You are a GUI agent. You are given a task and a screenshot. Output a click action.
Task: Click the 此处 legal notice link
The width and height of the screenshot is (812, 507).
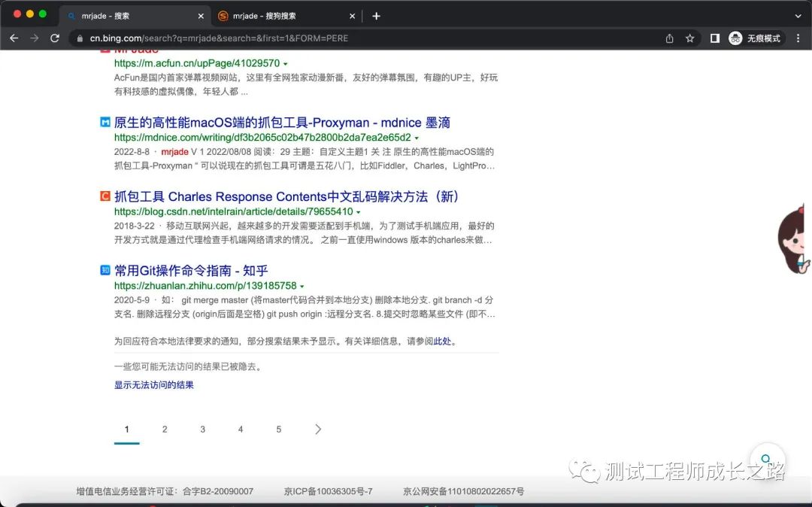pos(442,342)
